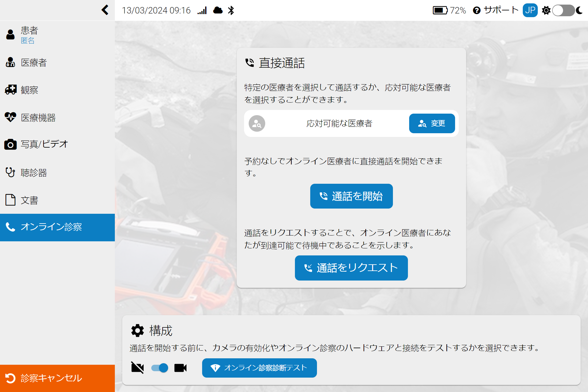Click the ambulance 観察 icon
Viewport: 588px width, 392px height.
click(10, 90)
